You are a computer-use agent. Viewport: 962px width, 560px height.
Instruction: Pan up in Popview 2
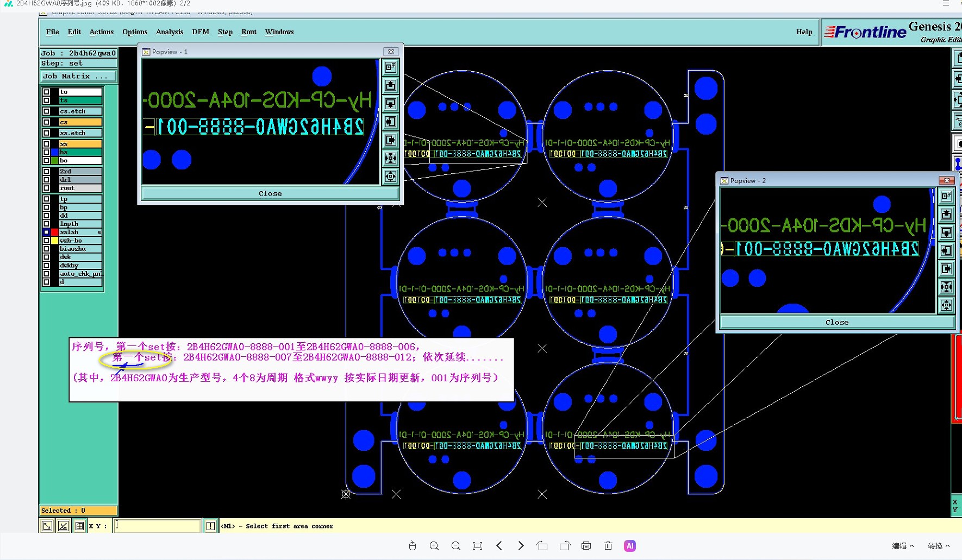click(x=946, y=214)
